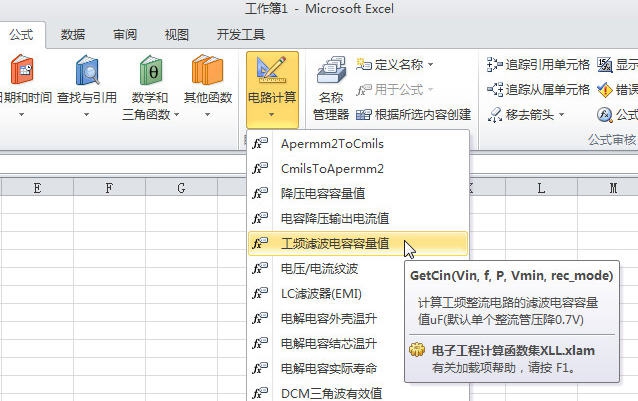Click the 追踪从属单元格 icon

click(495, 89)
